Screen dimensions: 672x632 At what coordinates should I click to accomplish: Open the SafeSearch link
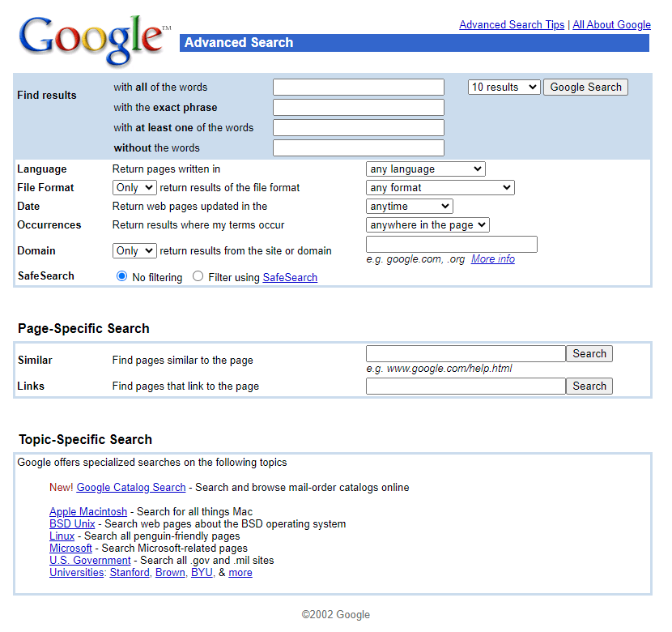[x=290, y=277]
